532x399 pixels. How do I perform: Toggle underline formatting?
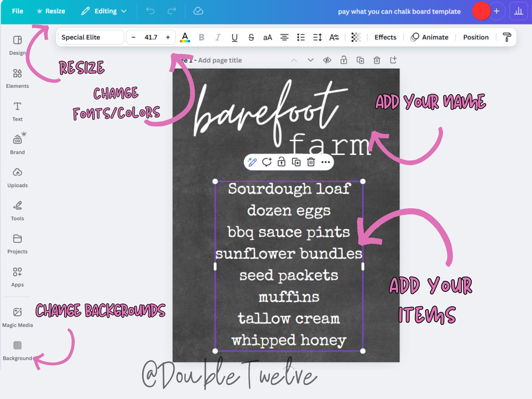click(234, 37)
